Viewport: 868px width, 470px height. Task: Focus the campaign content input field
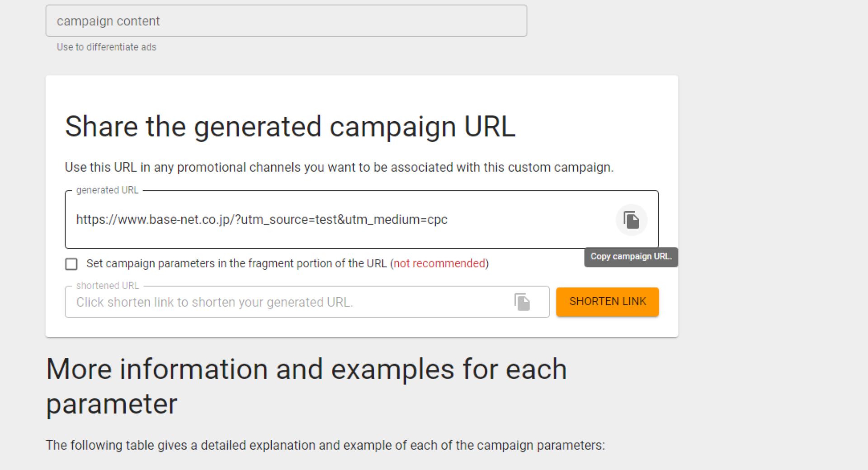tap(286, 21)
